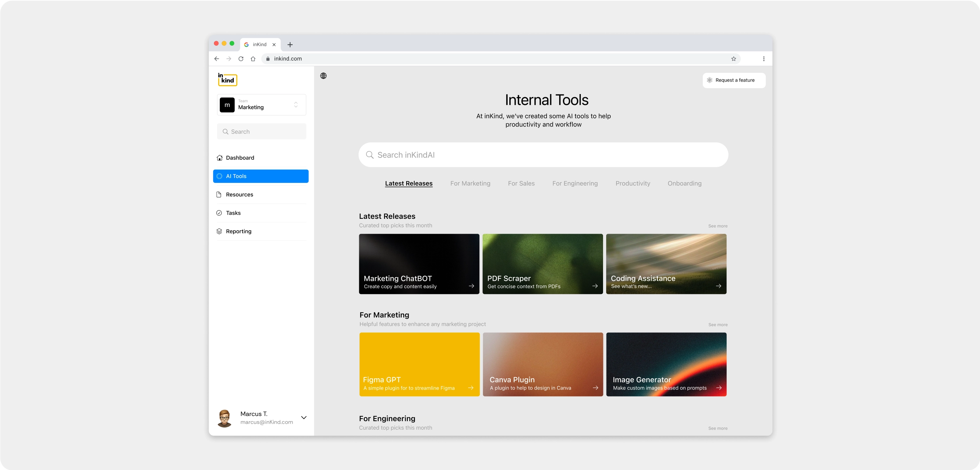Click the AI Tools sparkle icon
This screenshot has width=980, height=470.
219,176
